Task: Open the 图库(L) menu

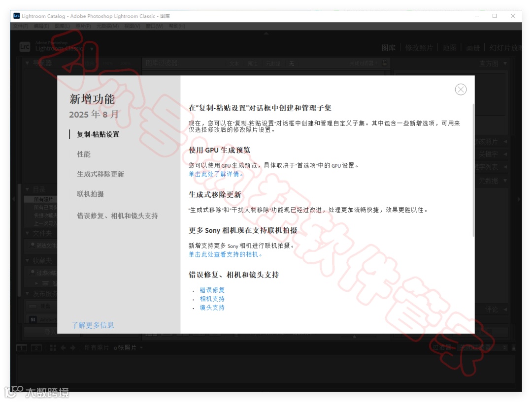Action: (62, 26)
